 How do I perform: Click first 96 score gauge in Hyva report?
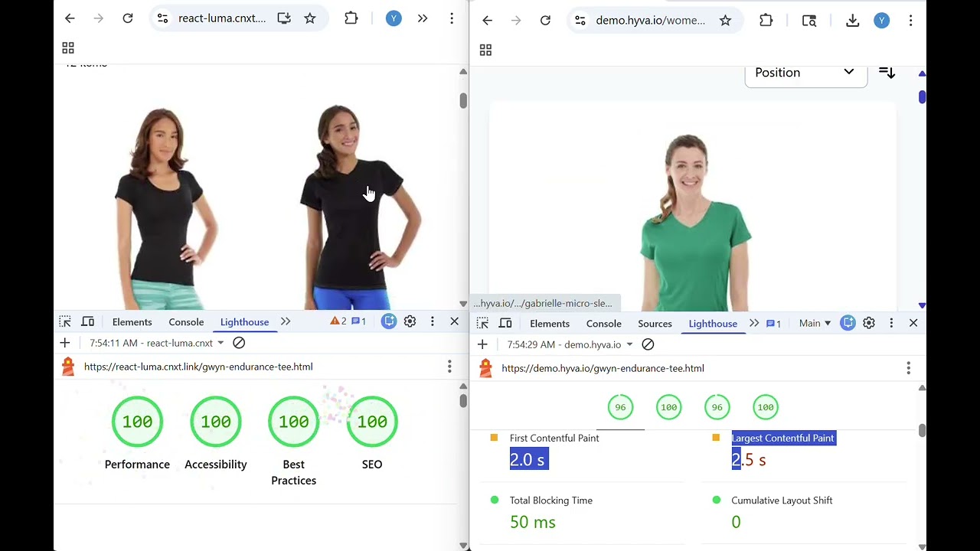coord(620,407)
